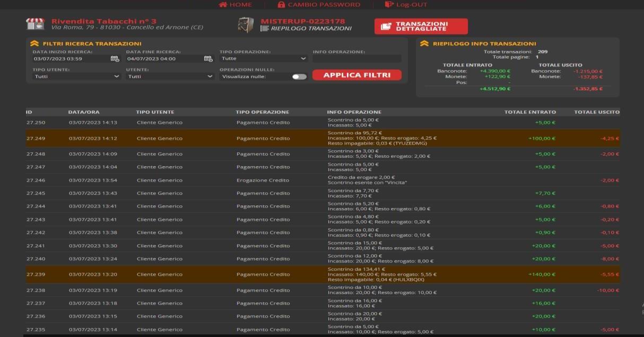Select transaction ID 27.248

tap(36, 154)
